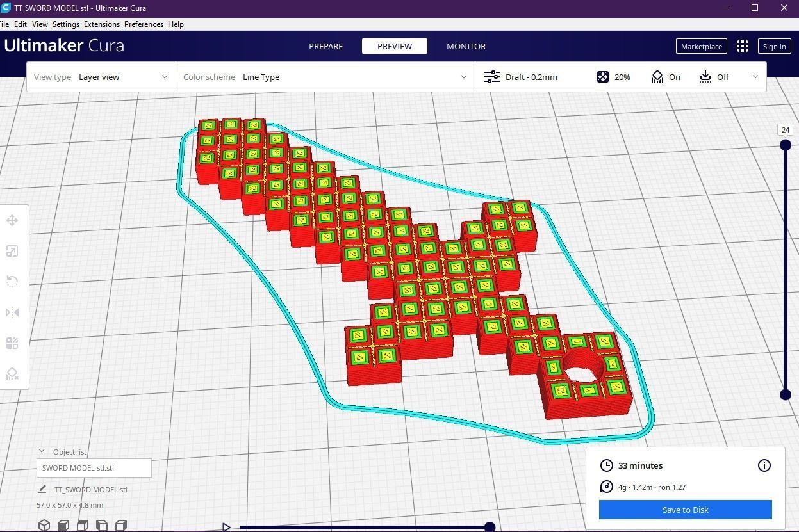This screenshot has height=532, width=799.
Task: Click the simulation path slider handle
Action: pyautogui.click(x=490, y=527)
